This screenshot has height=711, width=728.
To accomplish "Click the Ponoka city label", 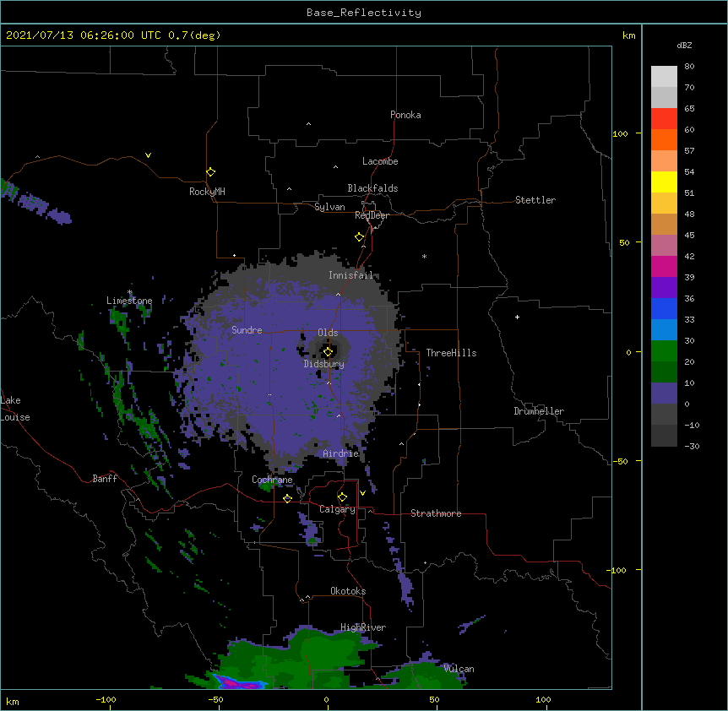I will (x=405, y=115).
